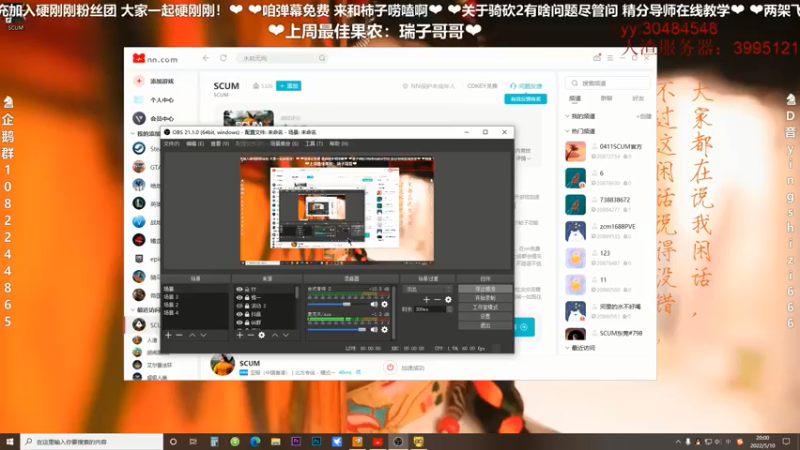Show the hidden third source (滚动 2)
The height and width of the screenshot is (450, 800).
point(239,306)
